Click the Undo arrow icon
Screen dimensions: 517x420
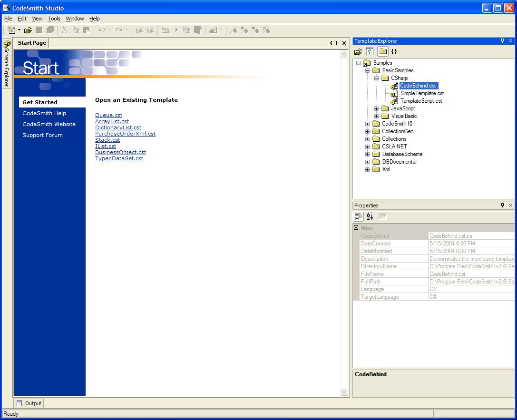[x=102, y=30]
